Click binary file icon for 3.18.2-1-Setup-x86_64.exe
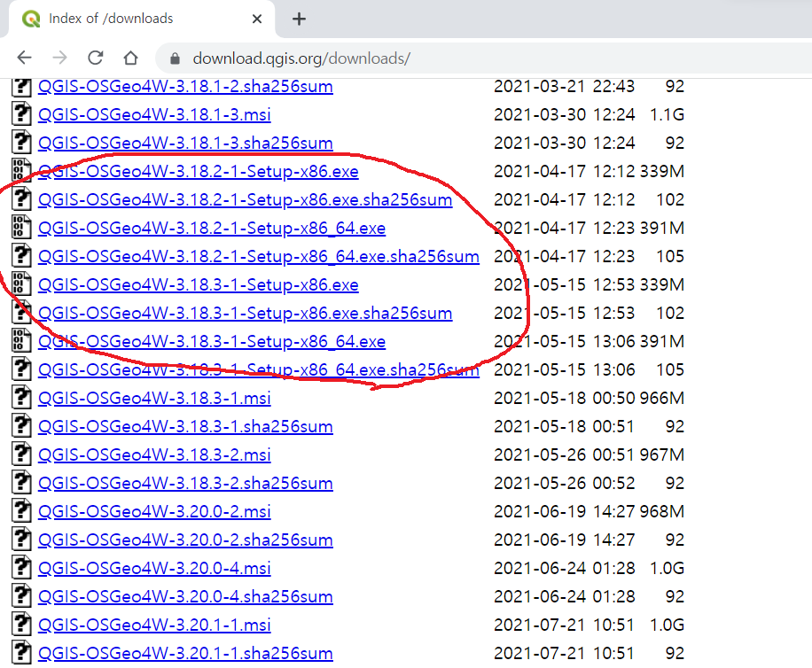The image size is (812, 668). (21, 227)
